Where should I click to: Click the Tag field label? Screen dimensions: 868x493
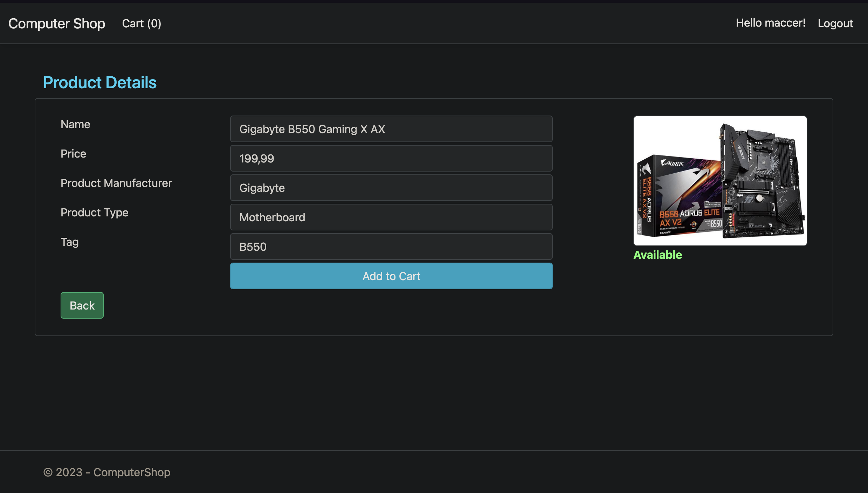69,242
